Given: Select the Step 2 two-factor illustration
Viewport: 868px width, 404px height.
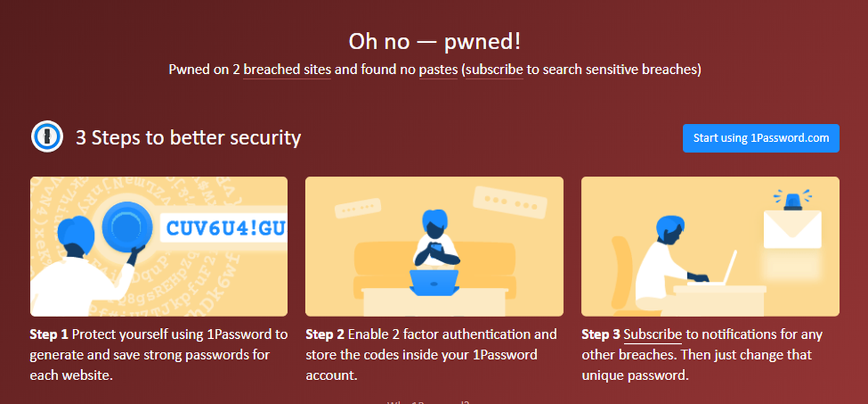Looking at the screenshot, I should coord(434,246).
